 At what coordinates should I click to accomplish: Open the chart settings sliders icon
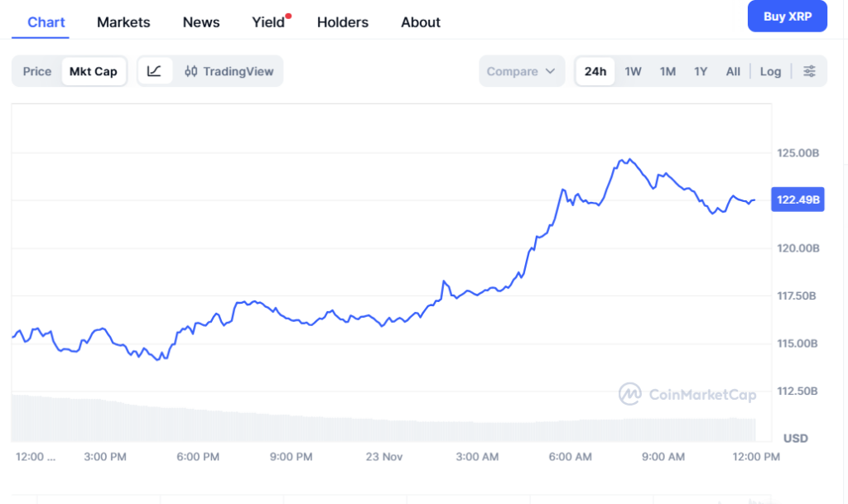(x=810, y=71)
